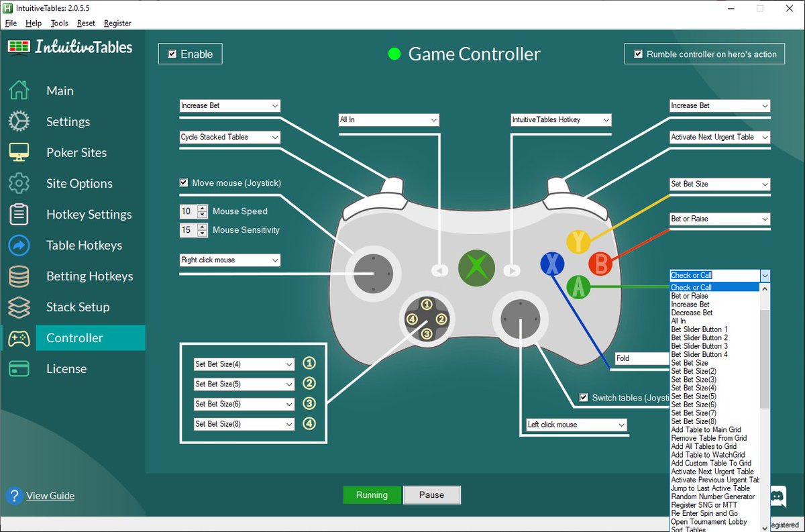This screenshot has height=532, width=805.
Task: Click the Pause button
Action: point(431,495)
